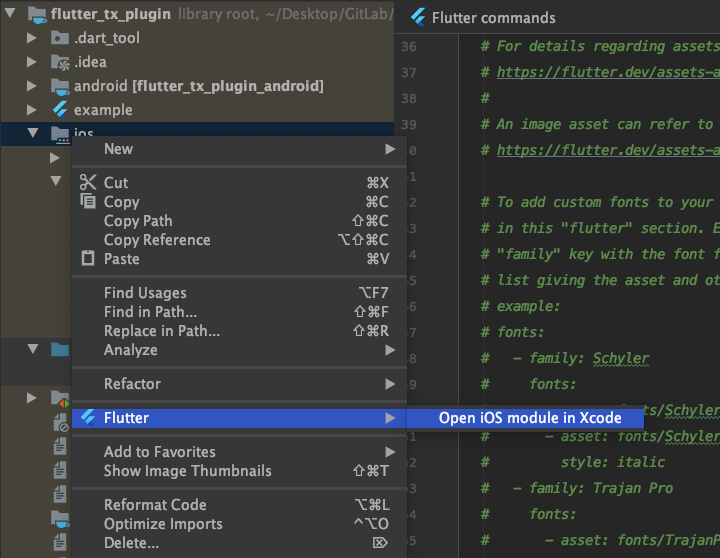Choose Cut from the context menu
Screen dimensions: 720x558
coord(239,182)
